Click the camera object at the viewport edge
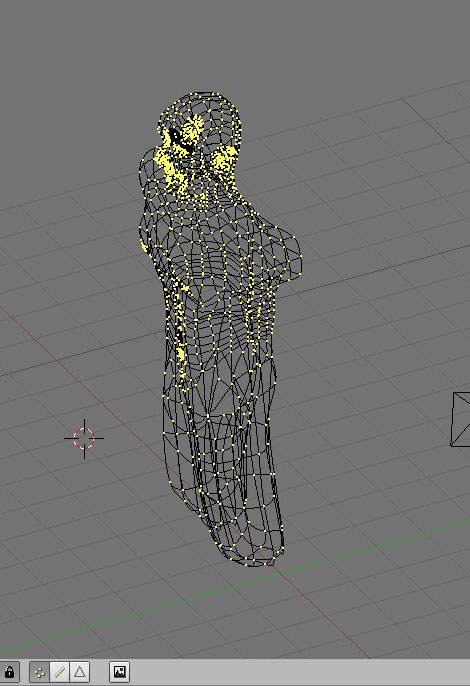 click(460, 419)
